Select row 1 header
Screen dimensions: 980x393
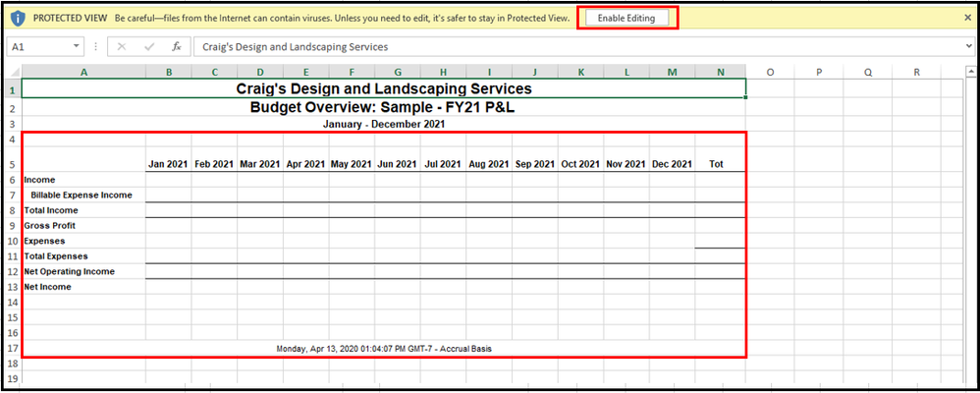tap(13, 88)
